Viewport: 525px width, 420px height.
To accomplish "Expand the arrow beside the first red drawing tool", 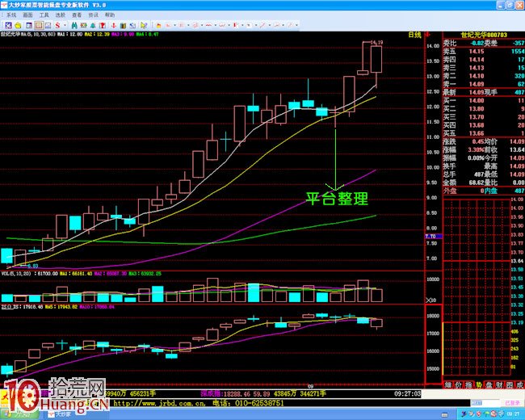I will coord(174,25).
